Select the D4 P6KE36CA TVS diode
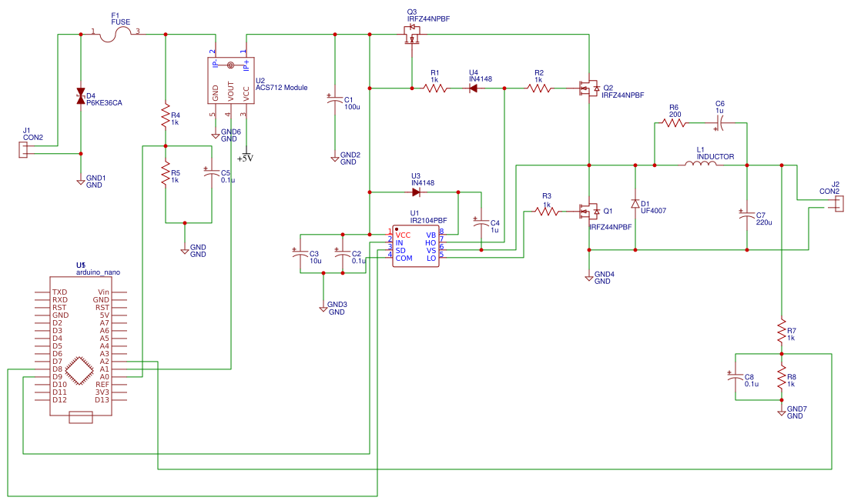The height and width of the screenshot is (504, 851). 81,96
